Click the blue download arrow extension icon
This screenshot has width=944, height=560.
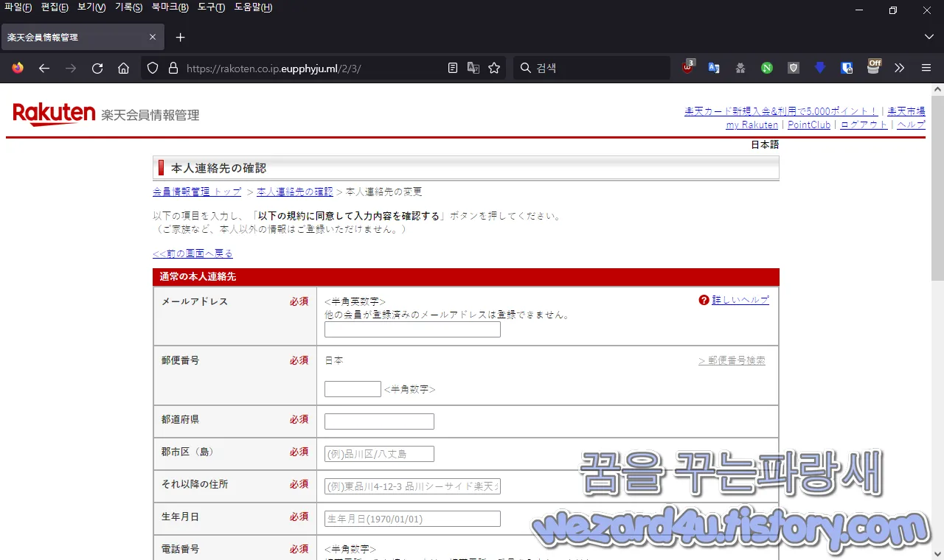(x=819, y=68)
